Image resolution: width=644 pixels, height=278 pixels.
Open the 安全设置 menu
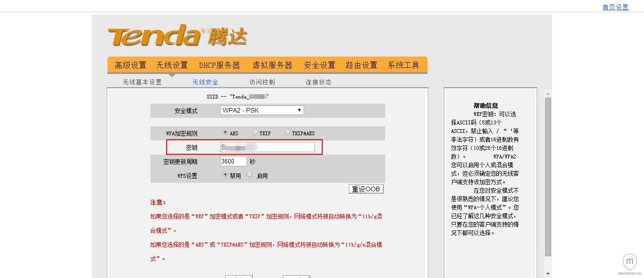tap(320, 65)
